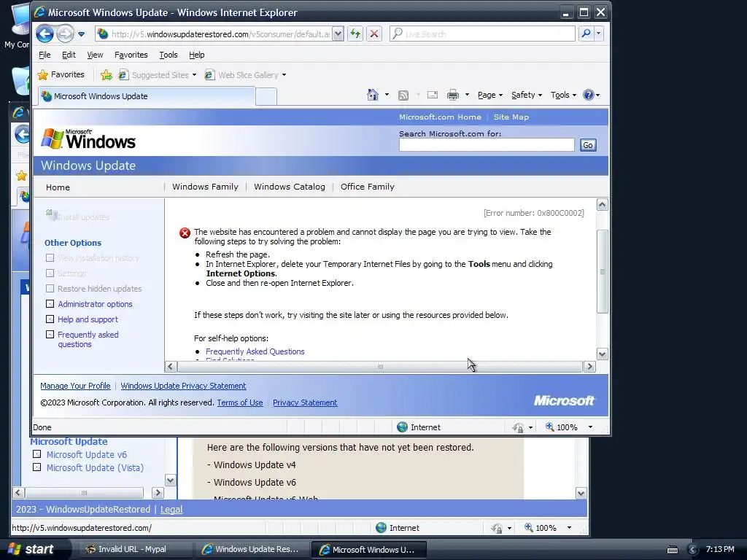Click the Legal link in background window
The height and width of the screenshot is (560, 747).
171,510
